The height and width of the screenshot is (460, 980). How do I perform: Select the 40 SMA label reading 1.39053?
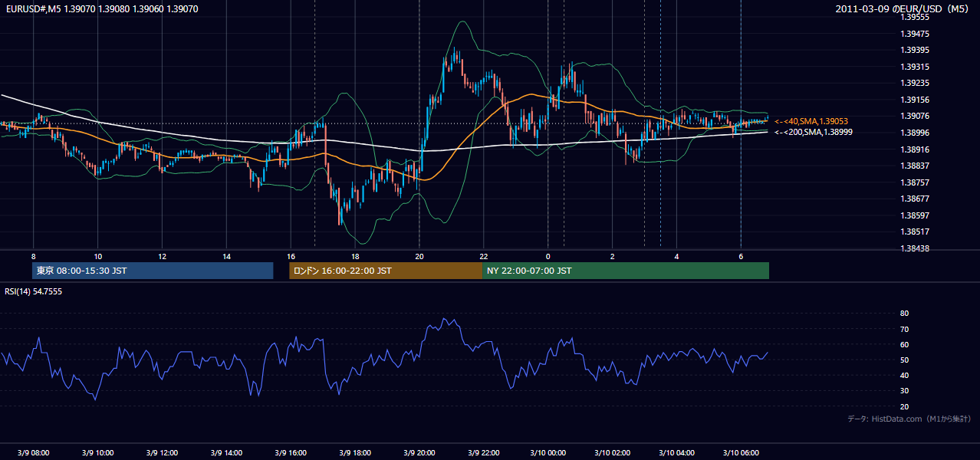click(x=811, y=121)
